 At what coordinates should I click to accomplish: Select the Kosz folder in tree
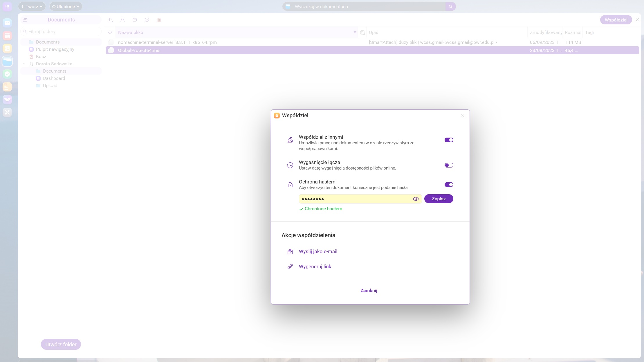point(41,57)
